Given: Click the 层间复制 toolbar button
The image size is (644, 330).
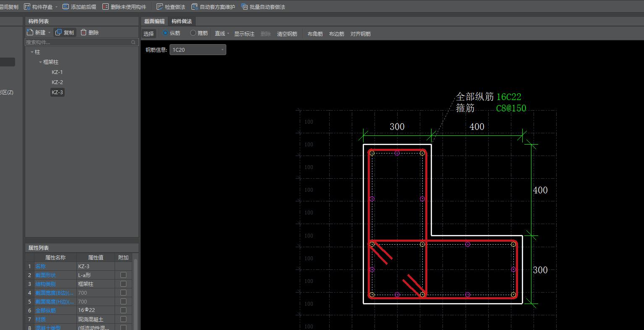Looking at the screenshot, I should click(9, 7).
